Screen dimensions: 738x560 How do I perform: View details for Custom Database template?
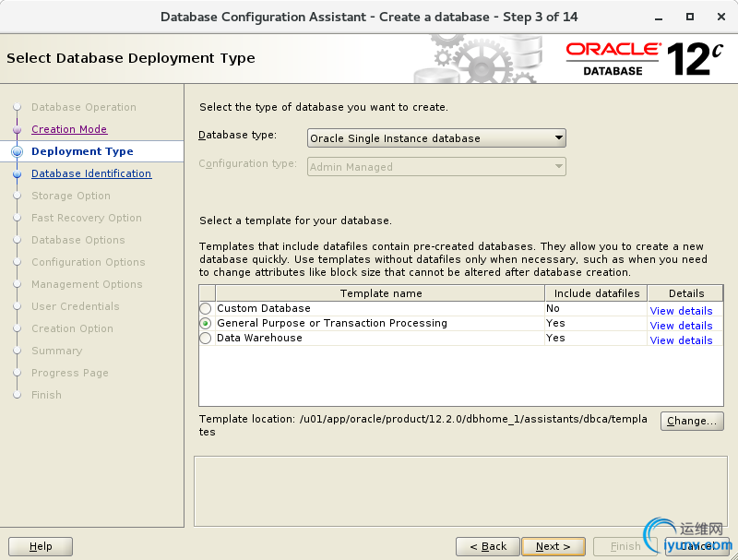[x=681, y=311]
